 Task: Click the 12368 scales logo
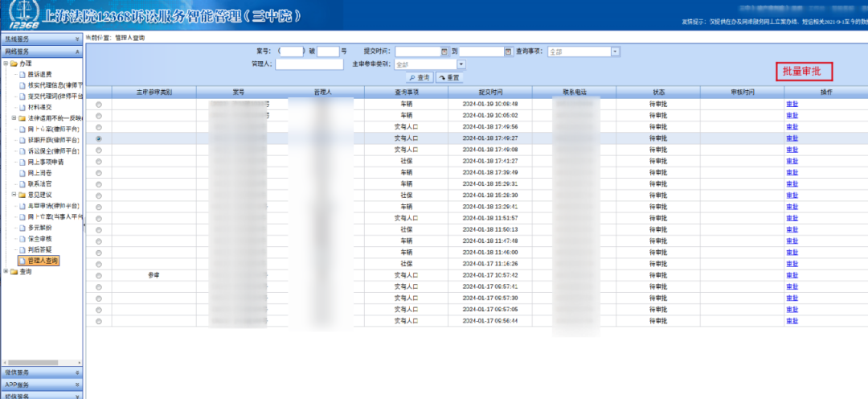point(24,15)
